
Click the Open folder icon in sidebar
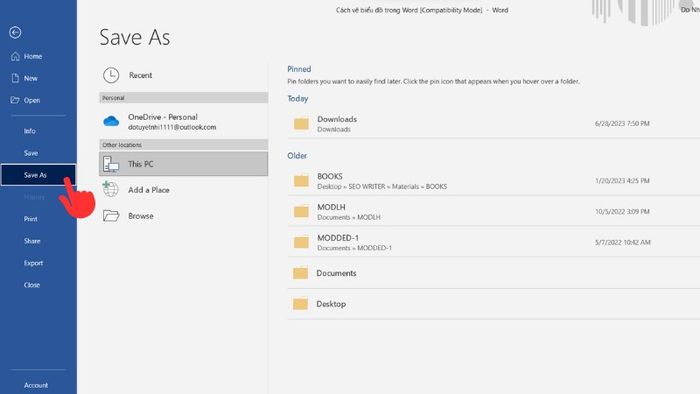[15, 100]
